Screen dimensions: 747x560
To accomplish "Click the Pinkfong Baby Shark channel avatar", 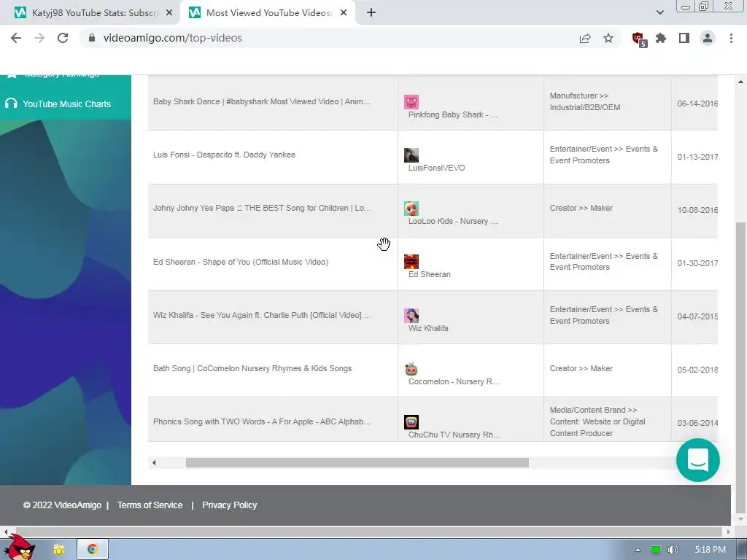I will [x=411, y=102].
